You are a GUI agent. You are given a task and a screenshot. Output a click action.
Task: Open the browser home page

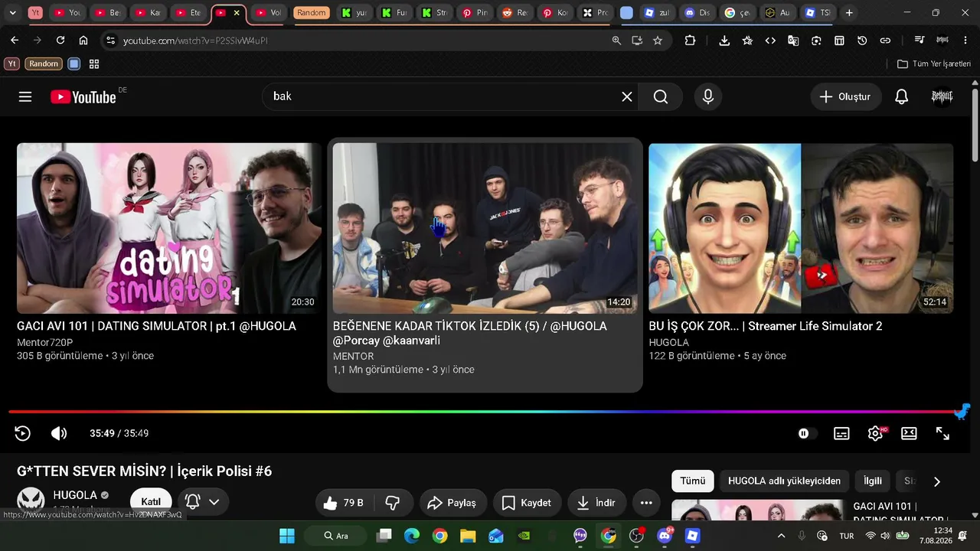pos(83,41)
